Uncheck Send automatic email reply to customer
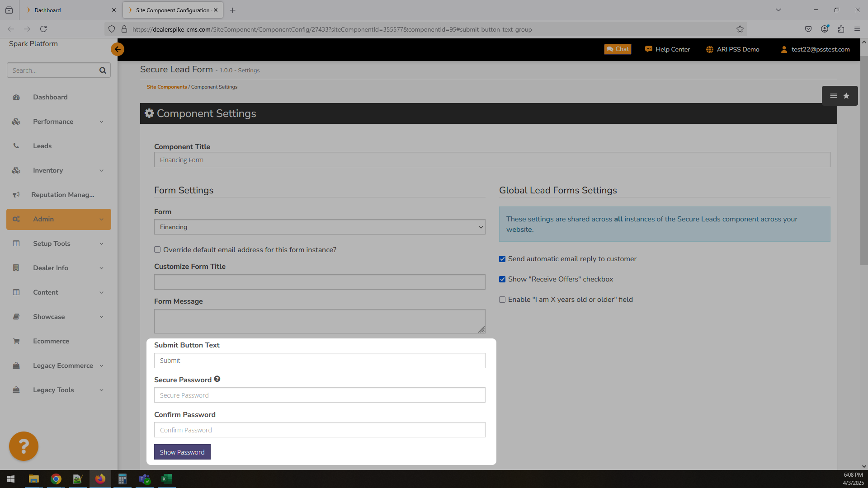The image size is (868, 488). pos(502,259)
